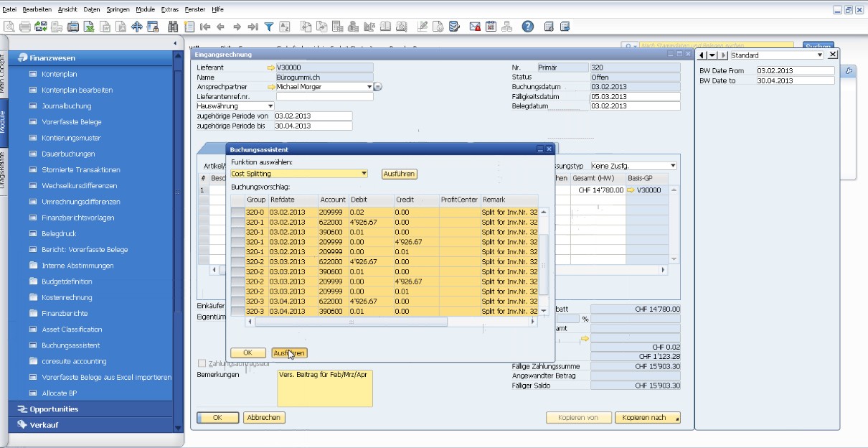Viewport: 868px width, 448px height.
Task: Open help via blue question mark icon
Action: 527,27
